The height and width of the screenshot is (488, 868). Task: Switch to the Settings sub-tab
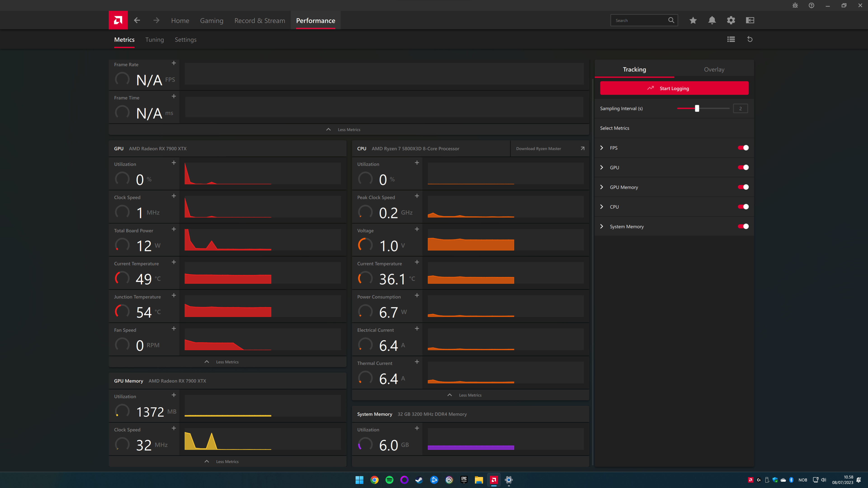186,40
